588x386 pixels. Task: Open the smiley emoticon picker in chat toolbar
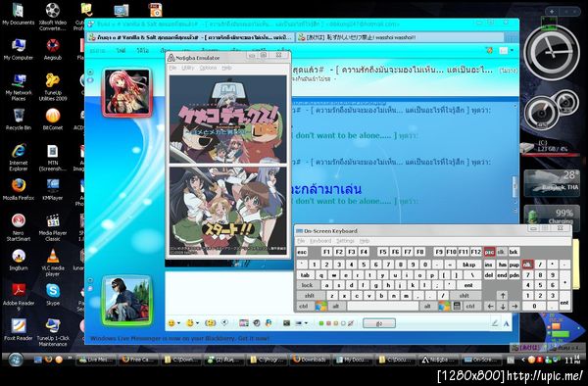coord(171,323)
